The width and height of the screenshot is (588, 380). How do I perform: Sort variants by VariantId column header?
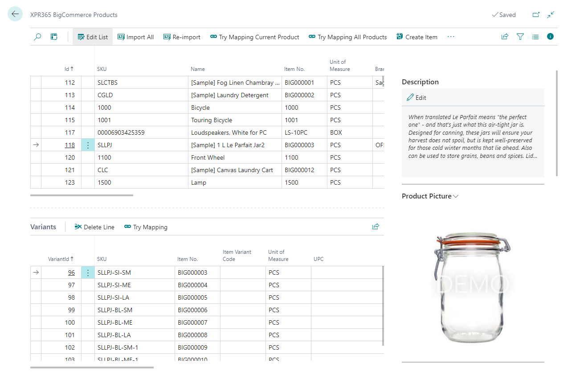(61, 259)
